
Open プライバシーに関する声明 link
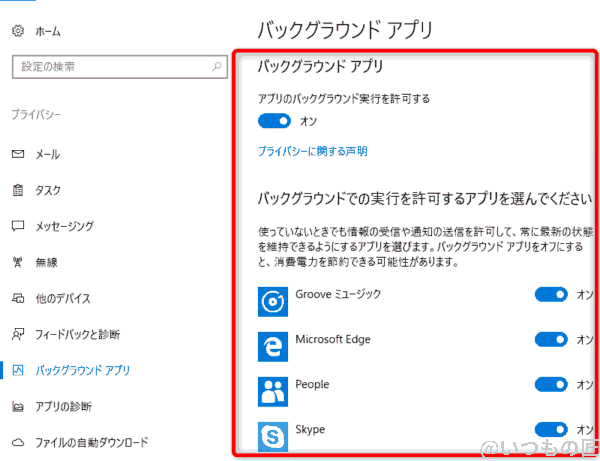point(313,151)
